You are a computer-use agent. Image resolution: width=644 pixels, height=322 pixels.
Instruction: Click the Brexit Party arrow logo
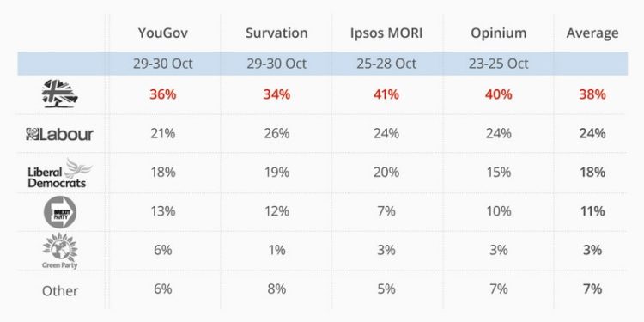point(60,212)
